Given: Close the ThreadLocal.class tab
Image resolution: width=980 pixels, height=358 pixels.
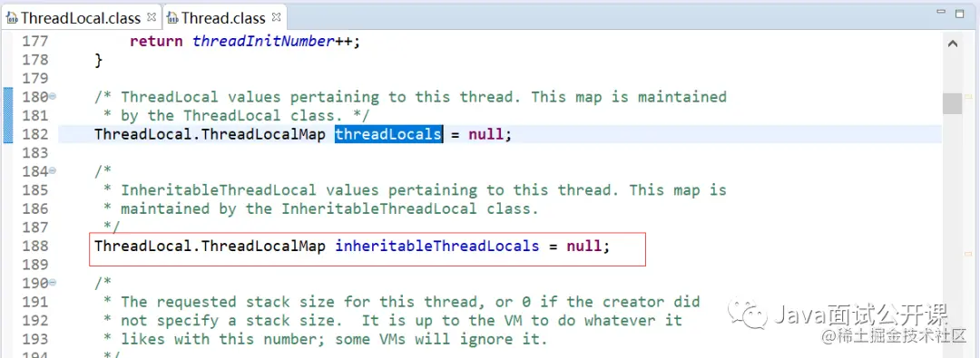Looking at the screenshot, I should tap(152, 16).
